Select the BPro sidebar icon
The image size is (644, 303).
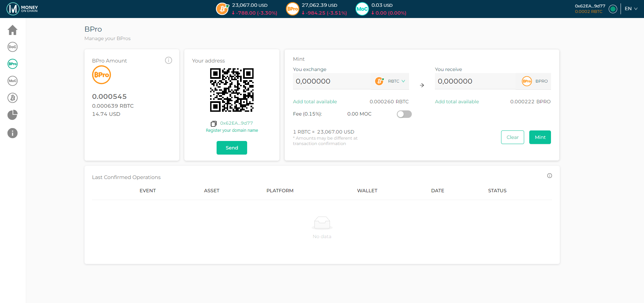coord(13,64)
